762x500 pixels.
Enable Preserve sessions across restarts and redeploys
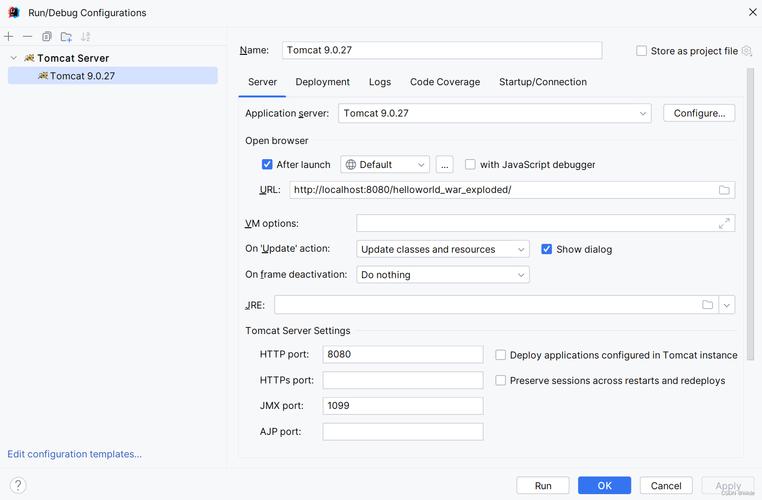(500, 380)
